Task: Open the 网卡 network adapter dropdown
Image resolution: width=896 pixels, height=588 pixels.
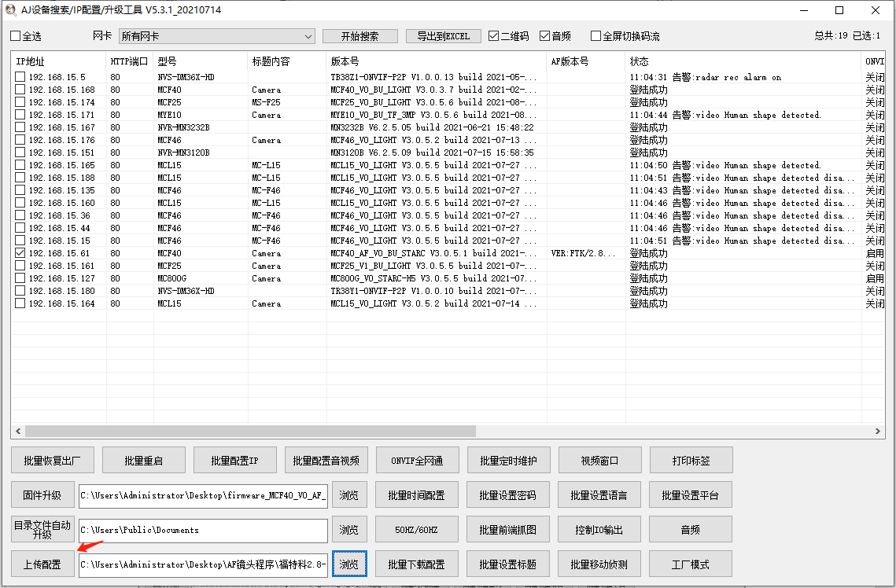Action: (216, 36)
